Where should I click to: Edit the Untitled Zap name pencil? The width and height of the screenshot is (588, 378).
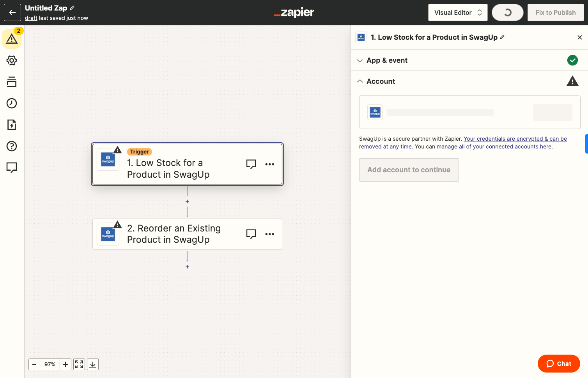72,8
